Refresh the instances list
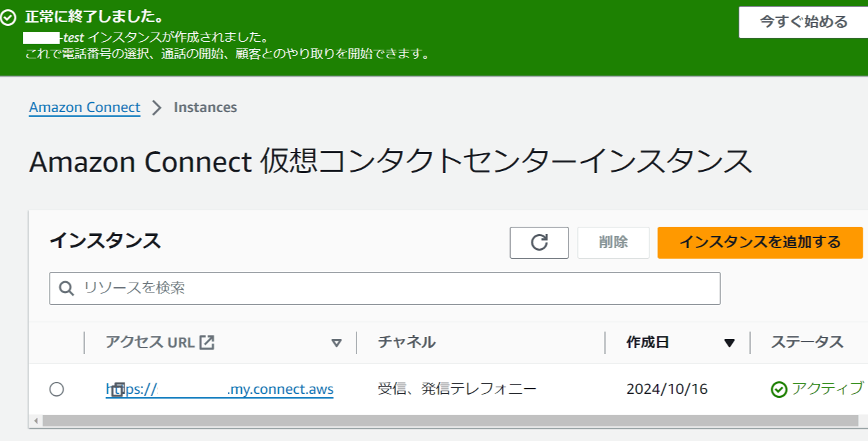 [539, 243]
